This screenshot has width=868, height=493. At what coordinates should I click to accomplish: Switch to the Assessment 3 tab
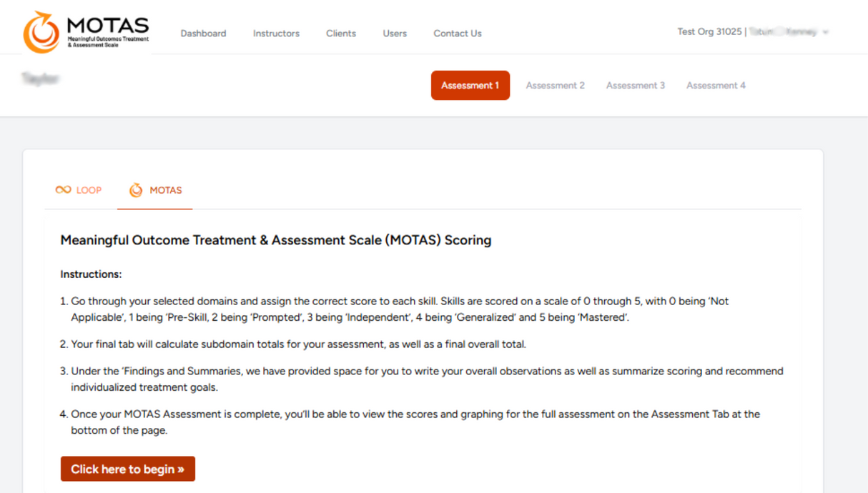(x=636, y=86)
